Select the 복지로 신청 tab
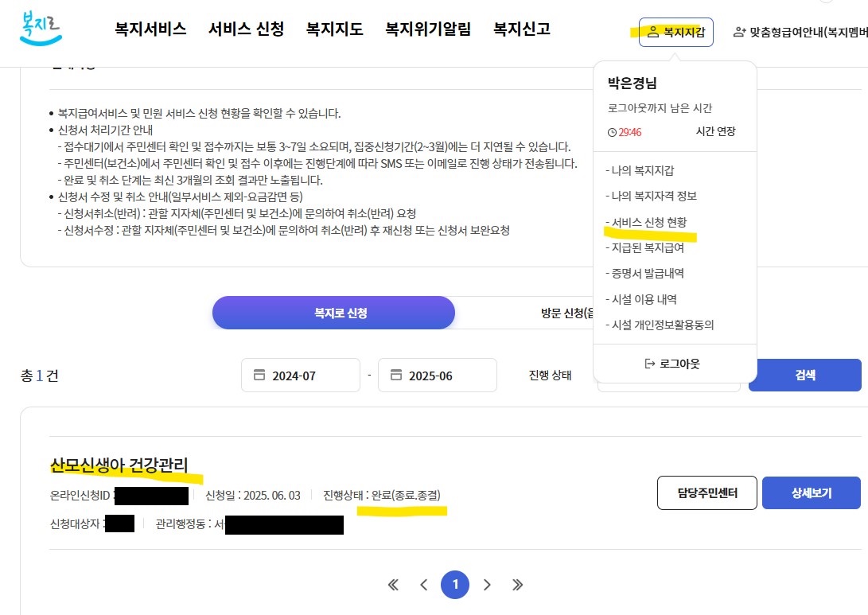 333,313
